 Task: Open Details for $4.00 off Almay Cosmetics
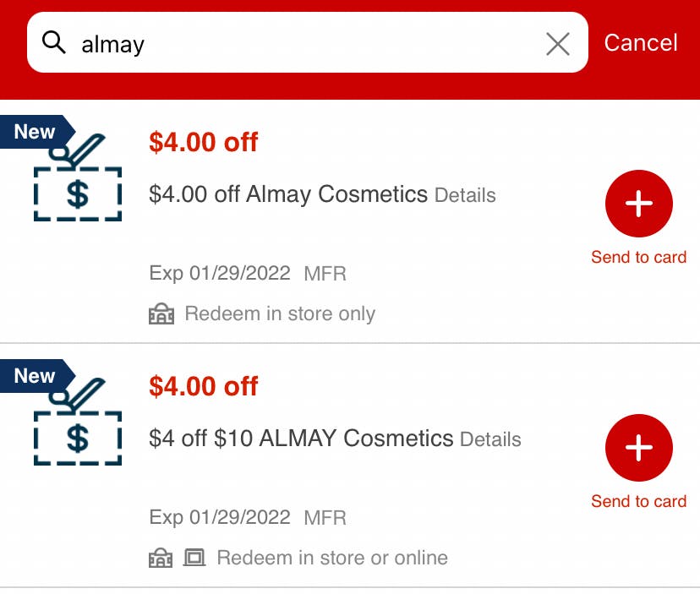(x=465, y=196)
